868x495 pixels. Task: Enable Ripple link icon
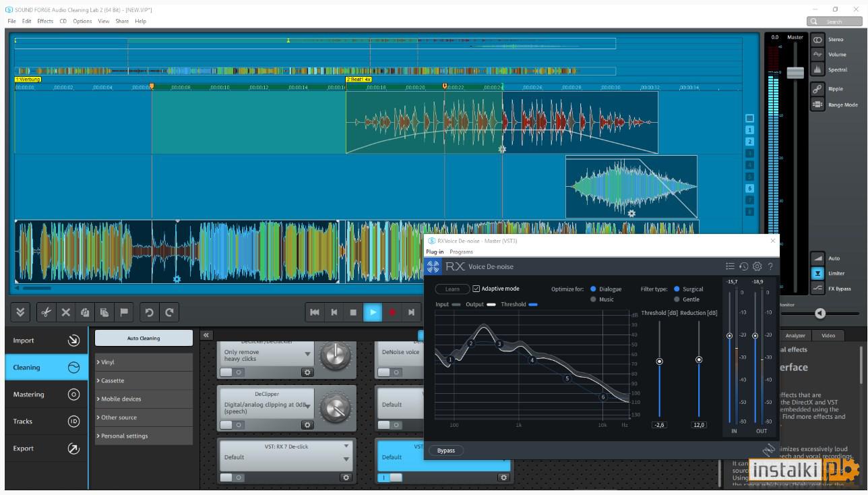click(817, 89)
